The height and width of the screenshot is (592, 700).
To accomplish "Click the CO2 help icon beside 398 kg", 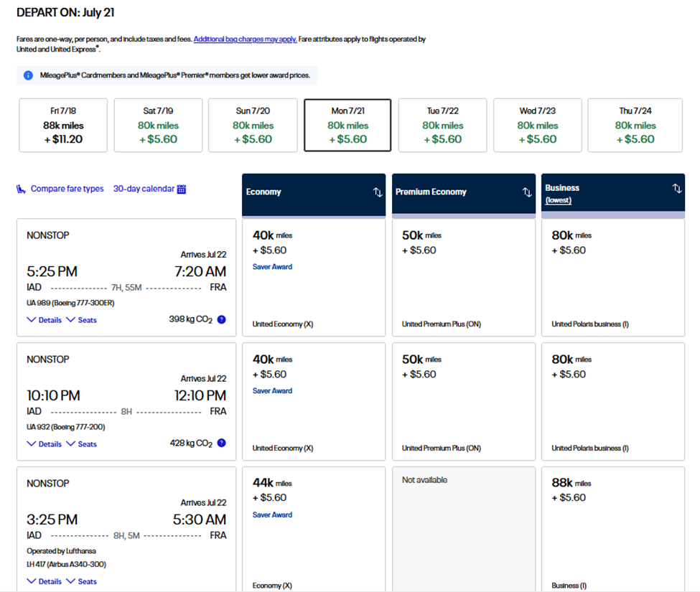I will (221, 319).
